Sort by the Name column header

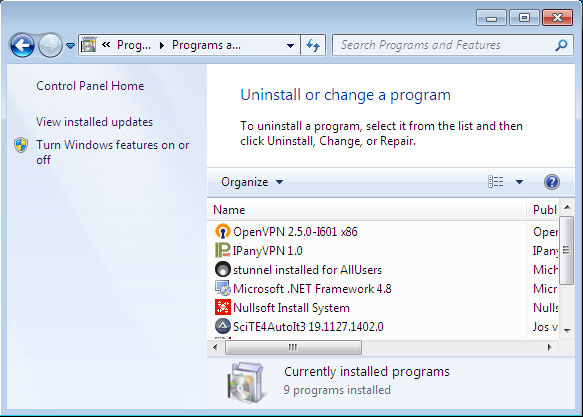367,210
